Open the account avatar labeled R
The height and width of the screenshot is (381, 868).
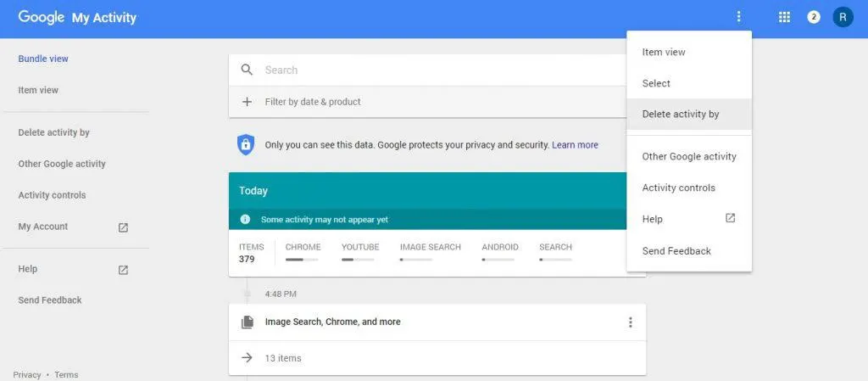click(x=843, y=17)
